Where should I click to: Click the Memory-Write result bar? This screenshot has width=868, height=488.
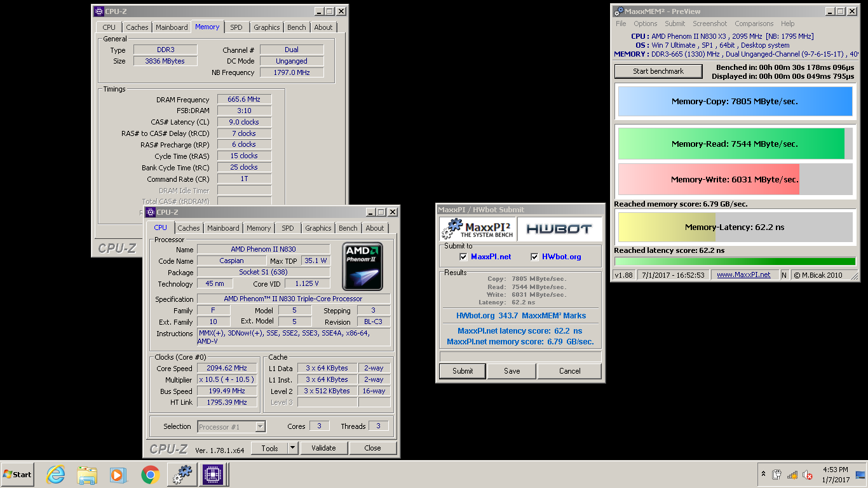point(735,179)
